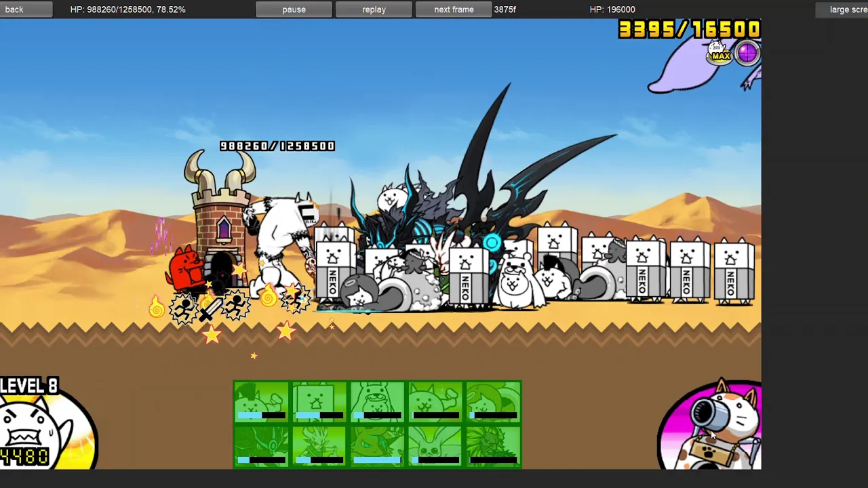The image size is (868, 488).
Task: Click the HP 78.52% readout in top bar
Action: (x=127, y=9)
